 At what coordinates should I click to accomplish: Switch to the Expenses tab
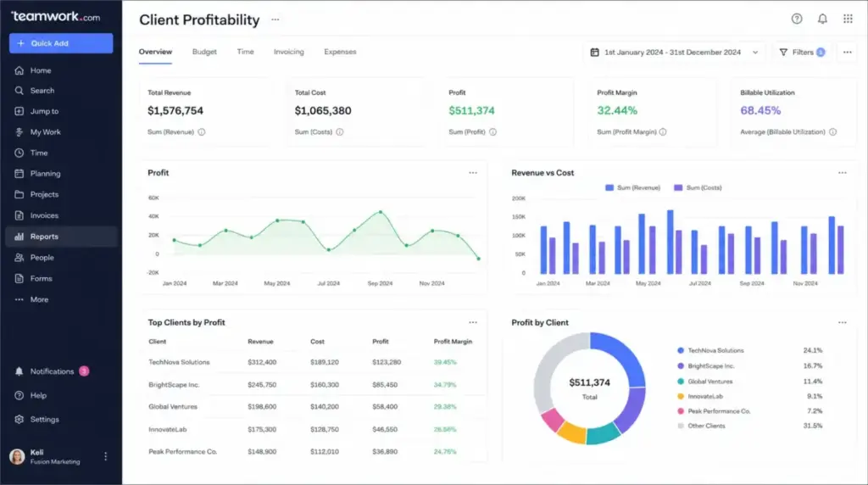pos(340,52)
